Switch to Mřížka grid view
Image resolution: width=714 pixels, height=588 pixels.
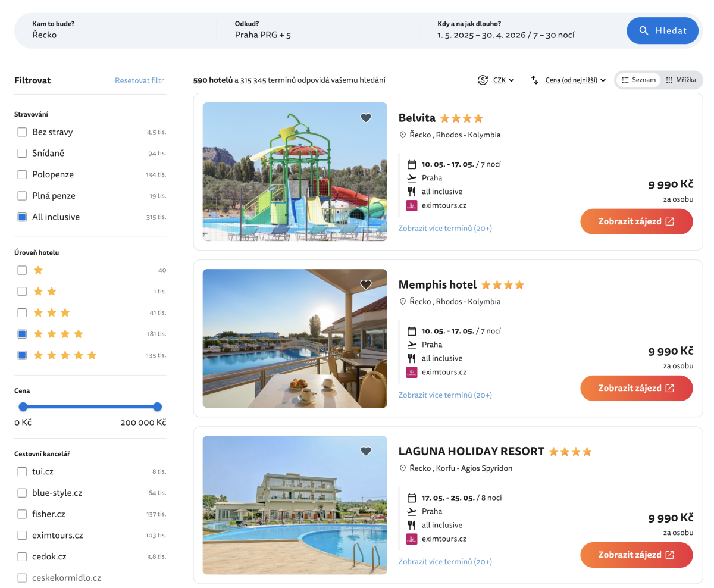(681, 80)
